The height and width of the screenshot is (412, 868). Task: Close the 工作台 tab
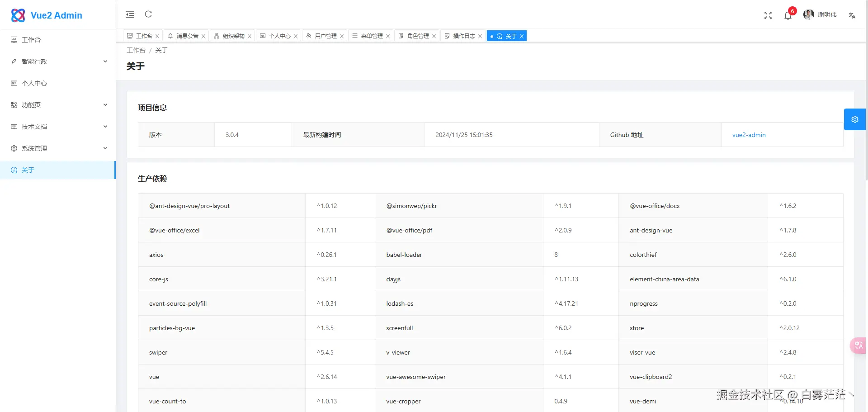(x=157, y=36)
